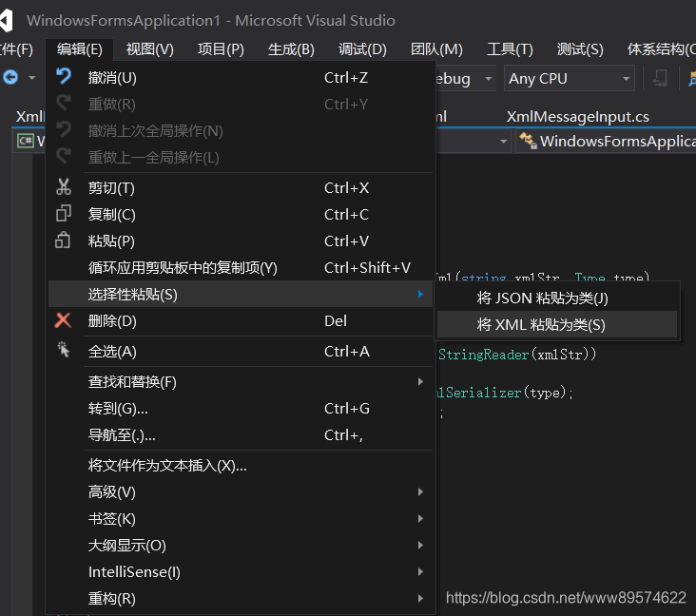Click the Ctrl+Shift+V shortcut text
The width and height of the screenshot is (696, 616).
367,268
